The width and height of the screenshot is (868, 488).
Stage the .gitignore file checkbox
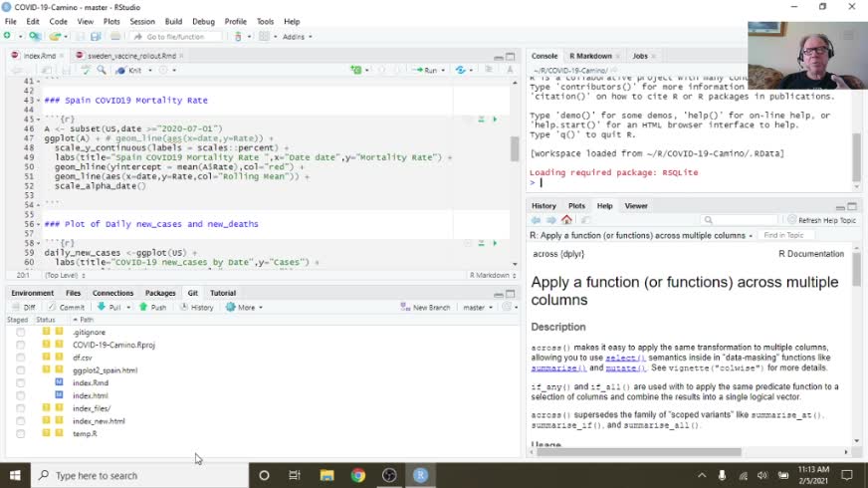pyautogui.click(x=21, y=333)
